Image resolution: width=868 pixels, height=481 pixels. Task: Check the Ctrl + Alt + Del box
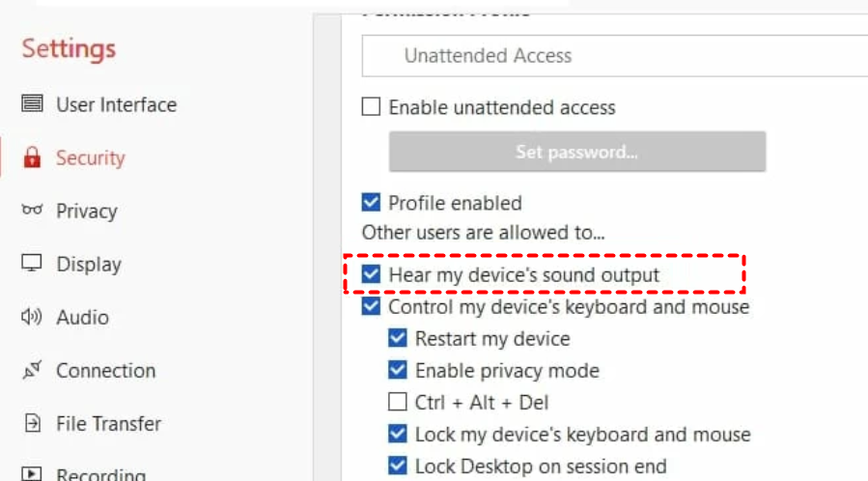pos(398,402)
